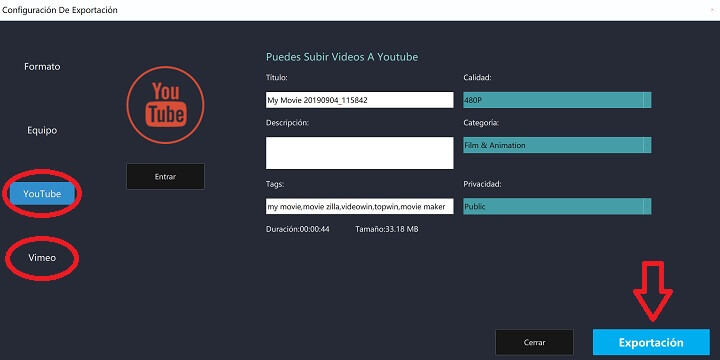This screenshot has width=720, height=360.
Task: Click the Exportación button
Action: pyautogui.click(x=651, y=343)
